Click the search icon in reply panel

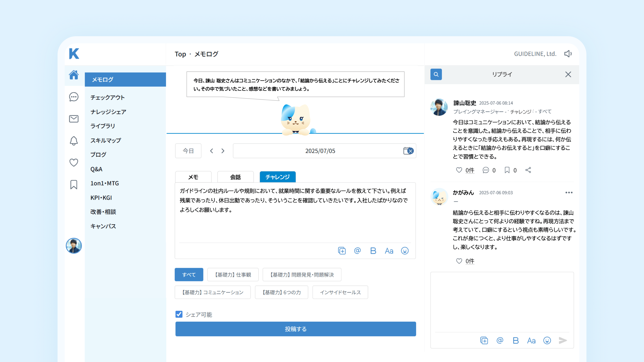[x=436, y=74]
